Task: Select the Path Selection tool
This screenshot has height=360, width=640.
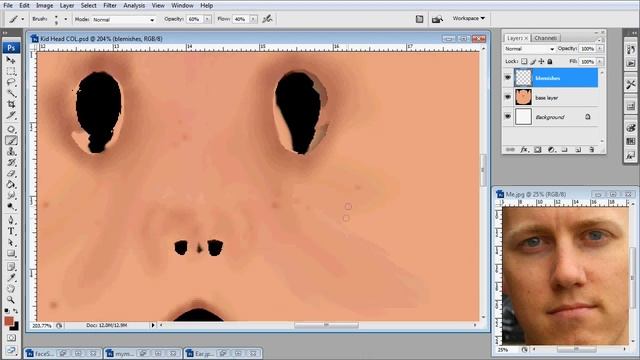Action: pos(11,242)
